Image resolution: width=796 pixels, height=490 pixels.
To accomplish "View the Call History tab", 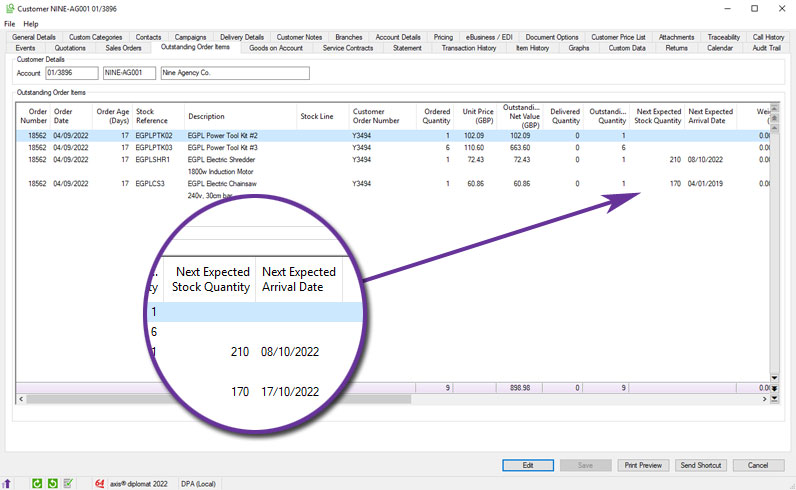I will click(x=768, y=37).
